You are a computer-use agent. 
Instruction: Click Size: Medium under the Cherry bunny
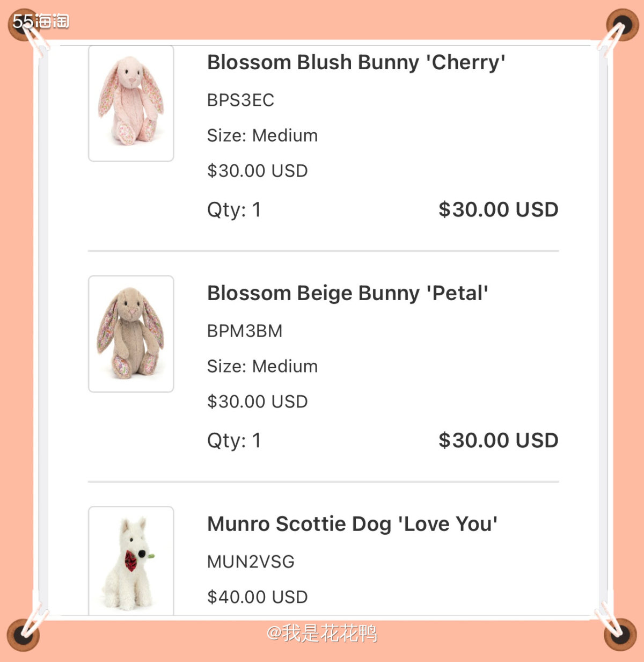[x=262, y=135]
